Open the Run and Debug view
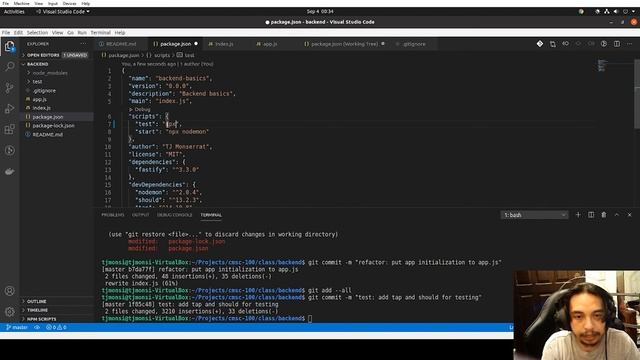This screenshot has height=360, width=640. click(x=9, y=109)
